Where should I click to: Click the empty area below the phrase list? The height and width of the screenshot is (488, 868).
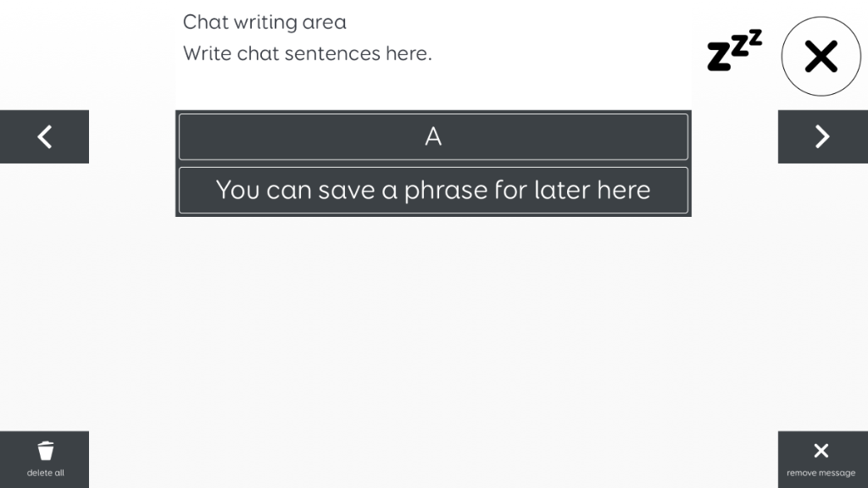pyautogui.click(x=433, y=321)
